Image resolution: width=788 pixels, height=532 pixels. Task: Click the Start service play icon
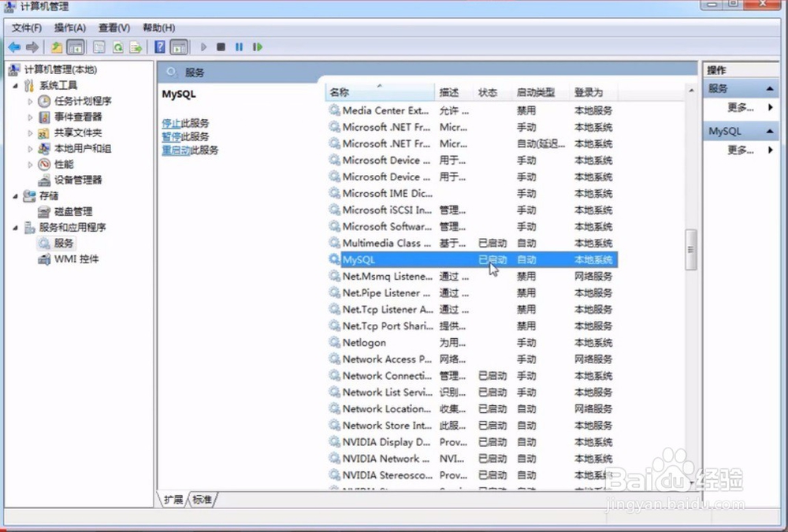coord(203,47)
